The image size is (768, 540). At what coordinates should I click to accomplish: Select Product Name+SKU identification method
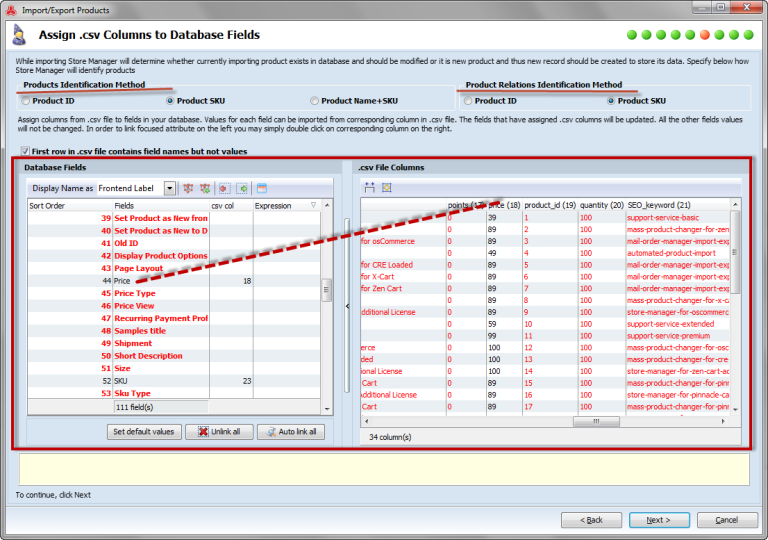316,101
